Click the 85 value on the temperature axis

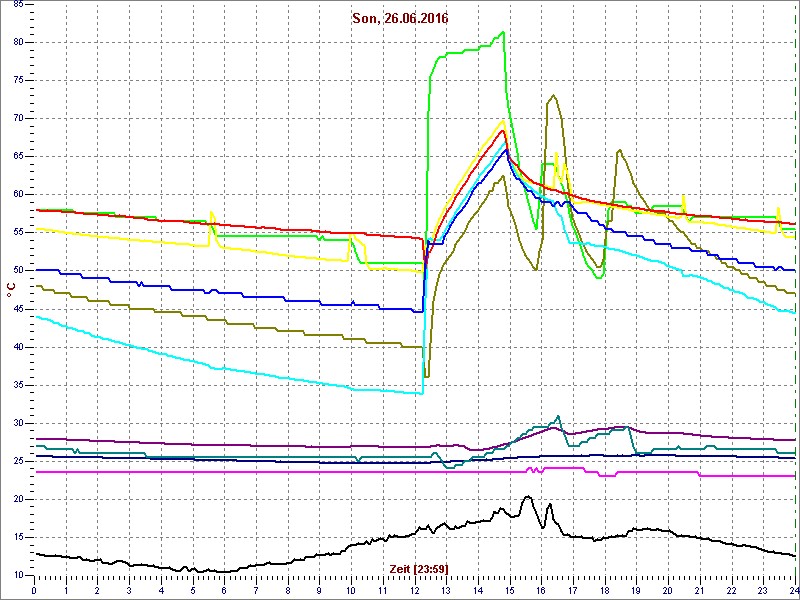pos(17,5)
